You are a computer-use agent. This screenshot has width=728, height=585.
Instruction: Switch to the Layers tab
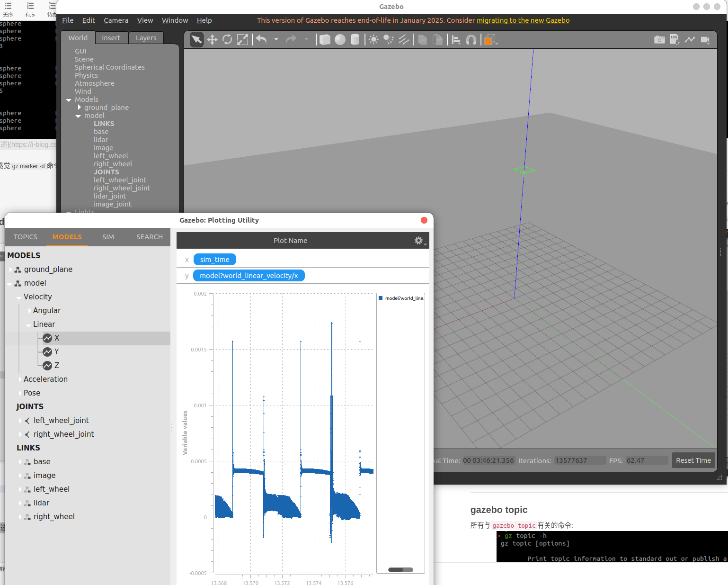(x=146, y=38)
